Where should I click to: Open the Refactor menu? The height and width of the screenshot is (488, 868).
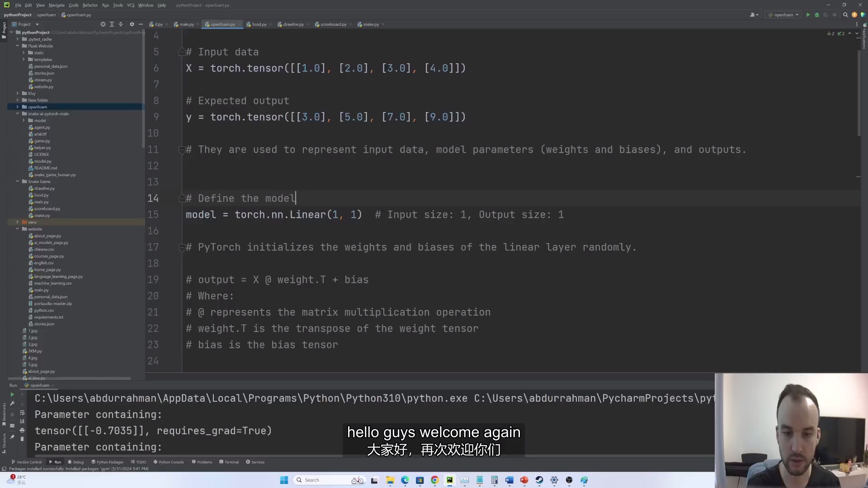pyautogui.click(x=90, y=5)
